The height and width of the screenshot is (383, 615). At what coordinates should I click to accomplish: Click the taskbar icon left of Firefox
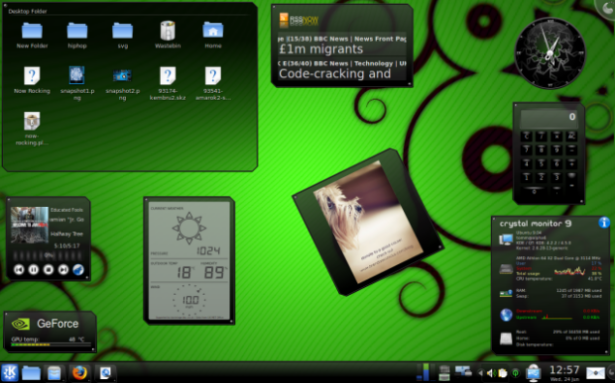pos(54,373)
